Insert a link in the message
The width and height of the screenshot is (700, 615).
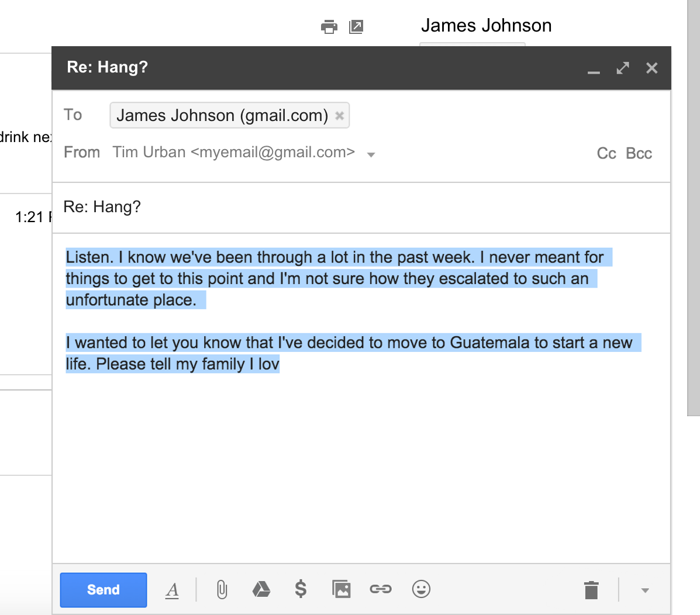tap(381, 589)
